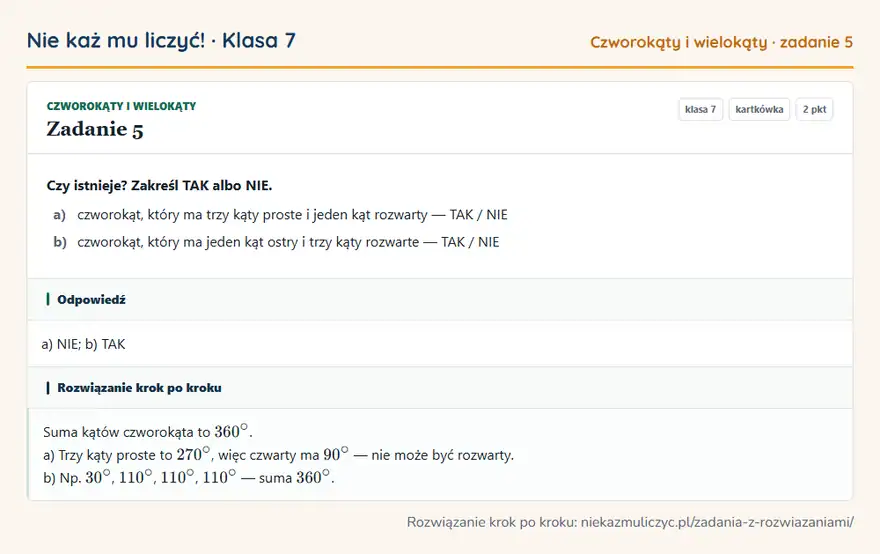Click the line 'Suma kątów czworokąta to 360°'
Image resolution: width=880 pixels, height=554 pixels.
[148, 432]
